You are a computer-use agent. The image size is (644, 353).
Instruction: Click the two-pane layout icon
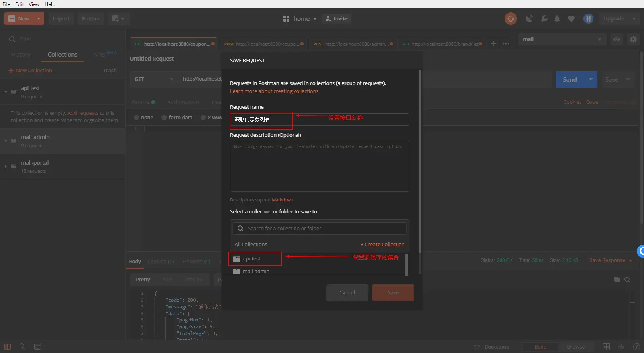606,347
